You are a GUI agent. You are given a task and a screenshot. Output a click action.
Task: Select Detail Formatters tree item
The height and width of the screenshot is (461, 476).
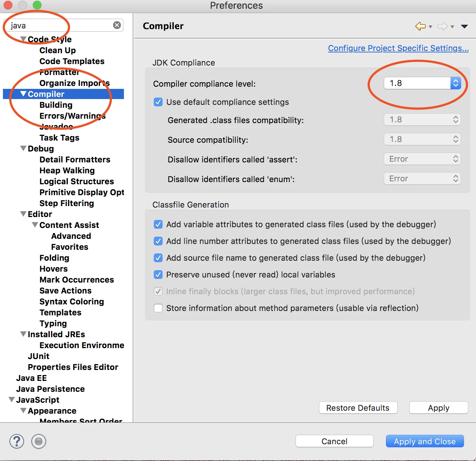point(75,159)
